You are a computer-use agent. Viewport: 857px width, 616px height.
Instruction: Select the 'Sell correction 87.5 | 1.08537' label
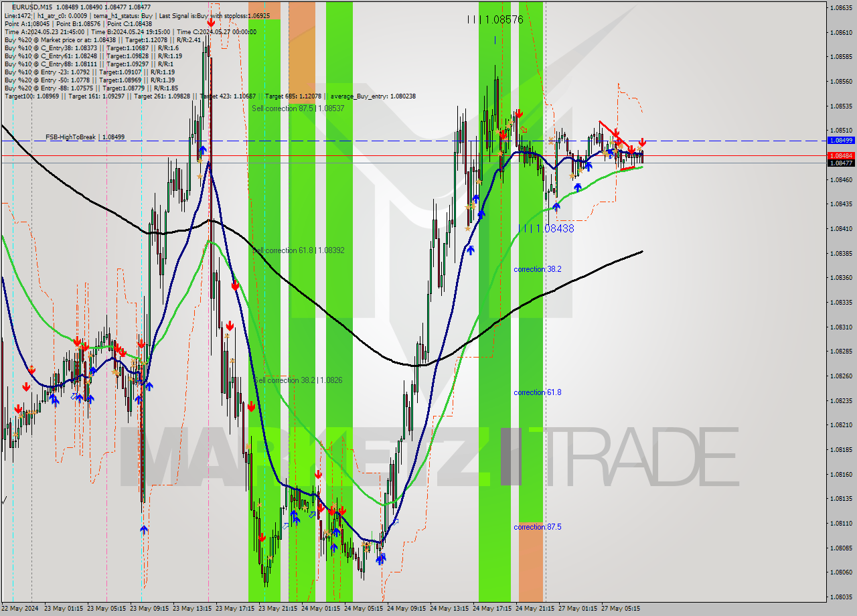point(298,108)
